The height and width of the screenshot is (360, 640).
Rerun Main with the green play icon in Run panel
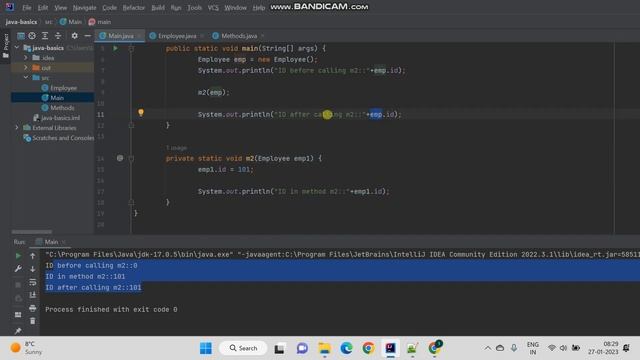click(x=18, y=256)
